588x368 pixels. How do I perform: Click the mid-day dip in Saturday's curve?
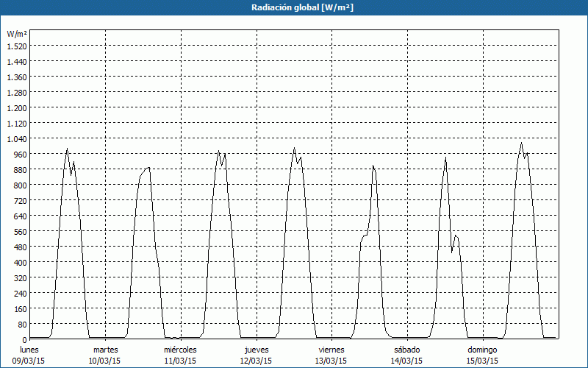point(451,252)
